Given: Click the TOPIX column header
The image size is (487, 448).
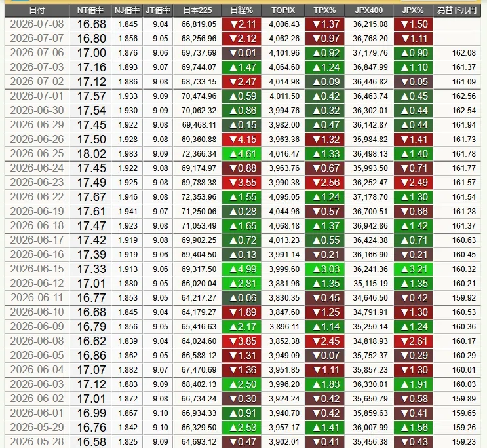Looking at the screenshot, I should click(283, 10).
